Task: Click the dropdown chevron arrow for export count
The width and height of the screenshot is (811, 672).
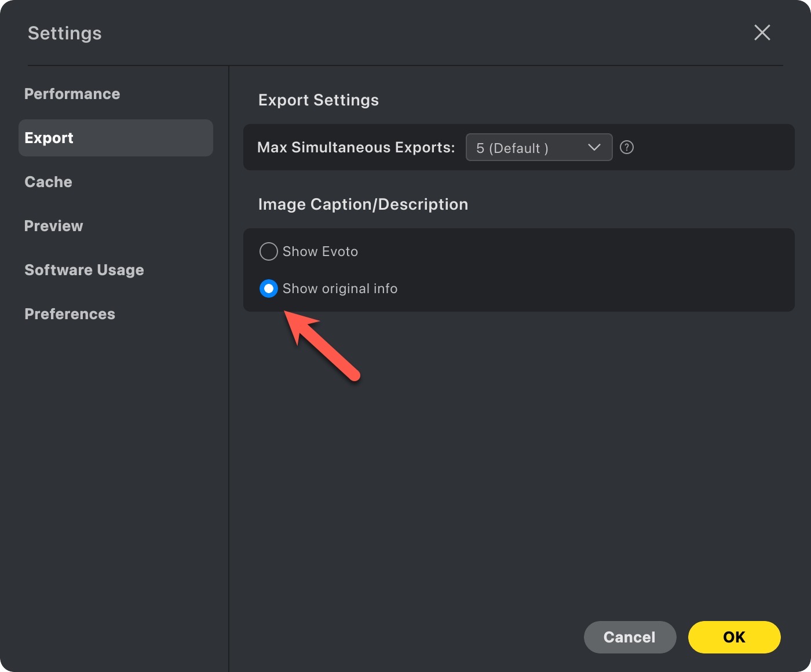Action: tap(594, 147)
